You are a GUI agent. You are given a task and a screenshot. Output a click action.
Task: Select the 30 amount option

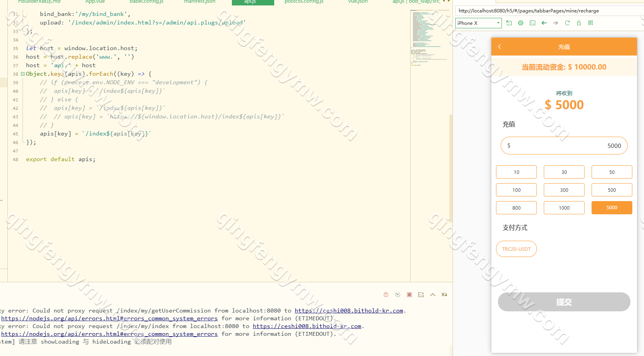pos(564,172)
